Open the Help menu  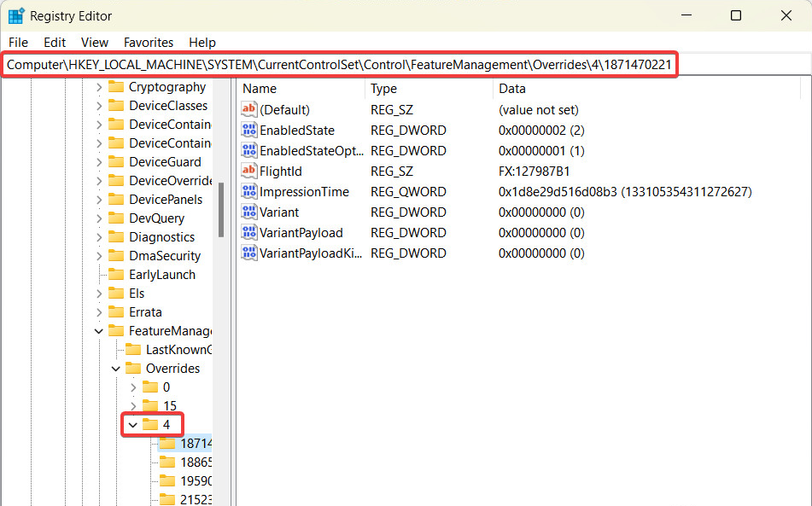pyautogui.click(x=202, y=43)
